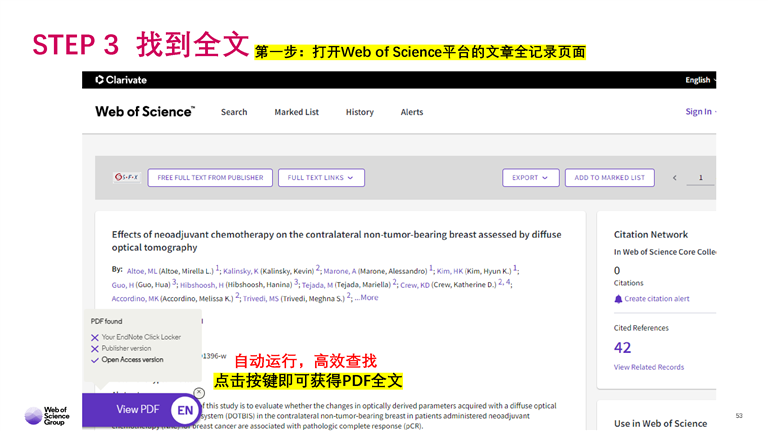Open the Web of Science home logo
The height and width of the screenshot is (431, 768).
pyautogui.click(x=145, y=112)
